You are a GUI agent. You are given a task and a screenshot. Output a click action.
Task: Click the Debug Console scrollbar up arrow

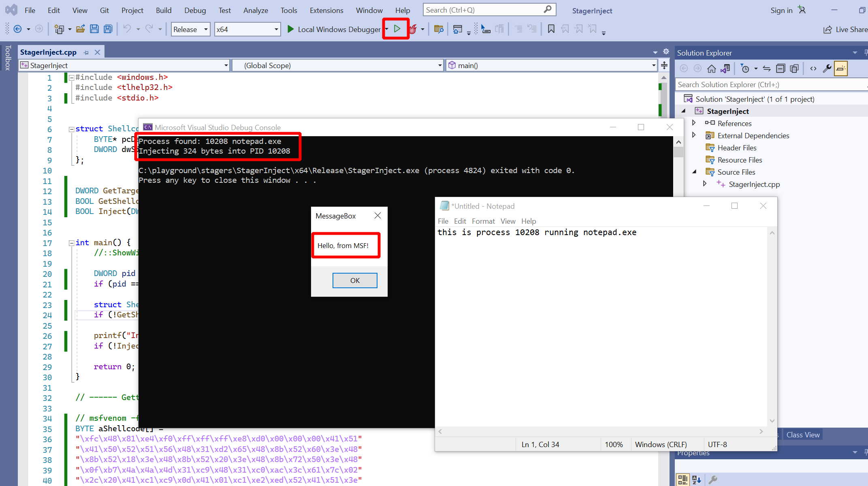point(678,142)
